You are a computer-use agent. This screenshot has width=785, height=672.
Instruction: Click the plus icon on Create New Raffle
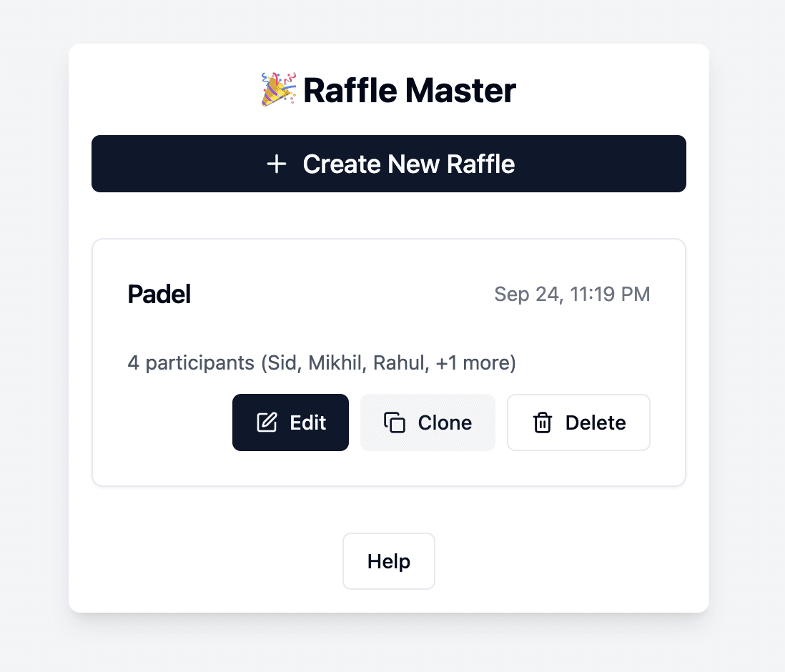pos(277,164)
